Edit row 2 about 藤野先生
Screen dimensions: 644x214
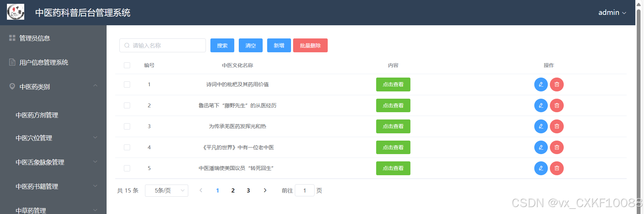[x=541, y=106]
